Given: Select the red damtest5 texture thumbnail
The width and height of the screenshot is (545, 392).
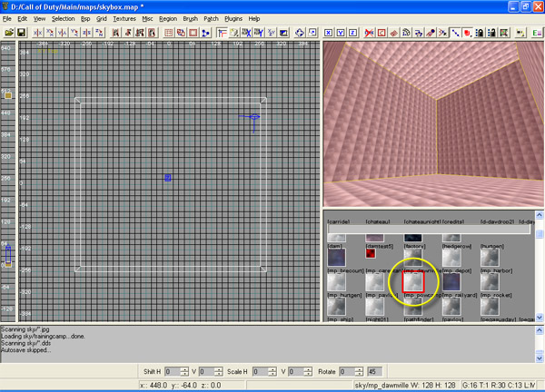Looking at the screenshot, I should [371, 253].
